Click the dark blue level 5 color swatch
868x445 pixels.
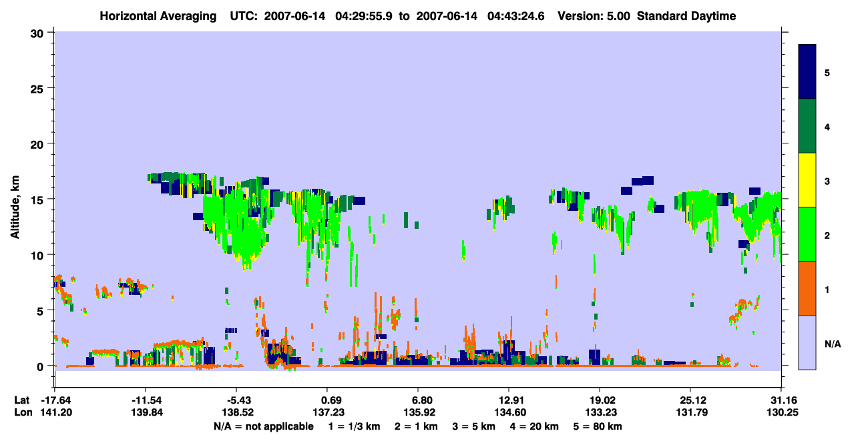(x=807, y=72)
